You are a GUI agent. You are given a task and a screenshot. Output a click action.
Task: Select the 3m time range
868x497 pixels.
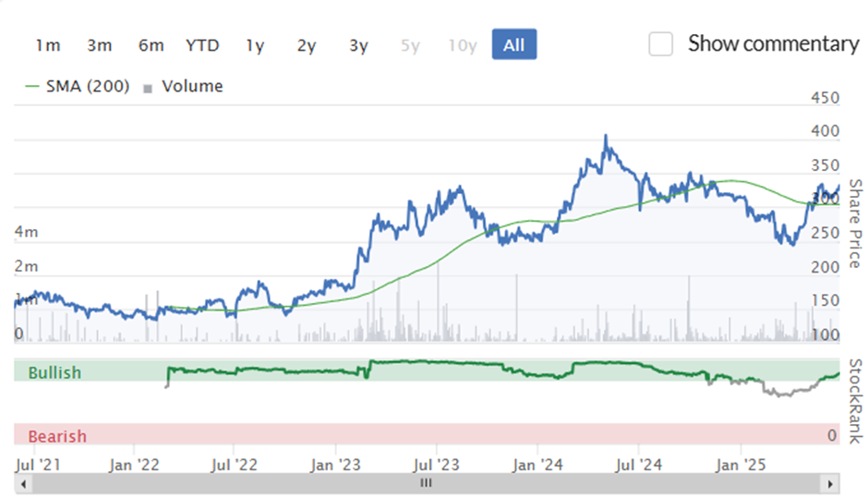click(100, 45)
